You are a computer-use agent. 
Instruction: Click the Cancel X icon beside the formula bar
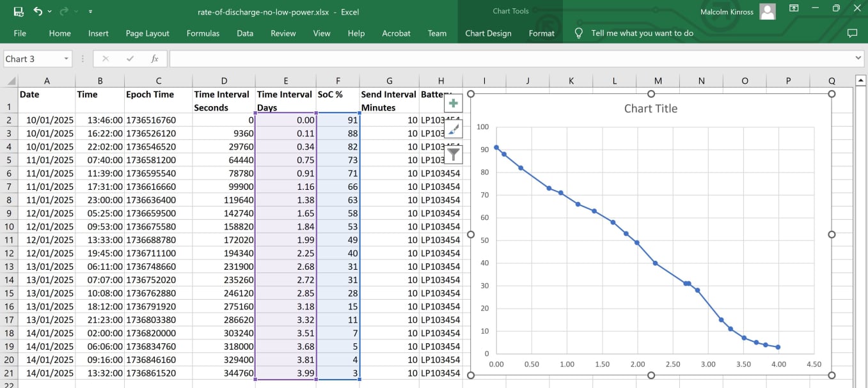click(106, 58)
